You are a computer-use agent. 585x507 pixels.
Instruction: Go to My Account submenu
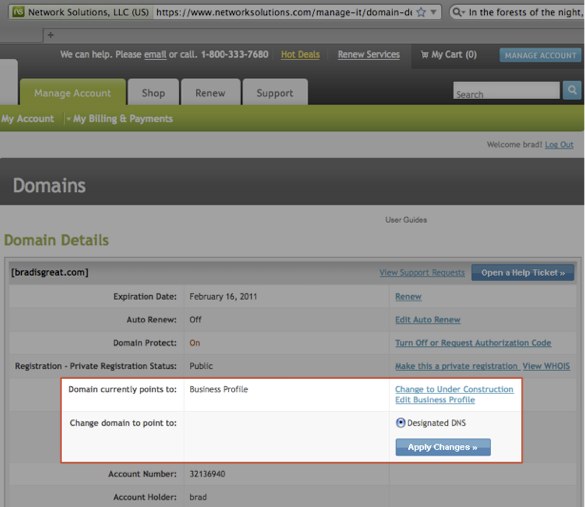pos(28,119)
